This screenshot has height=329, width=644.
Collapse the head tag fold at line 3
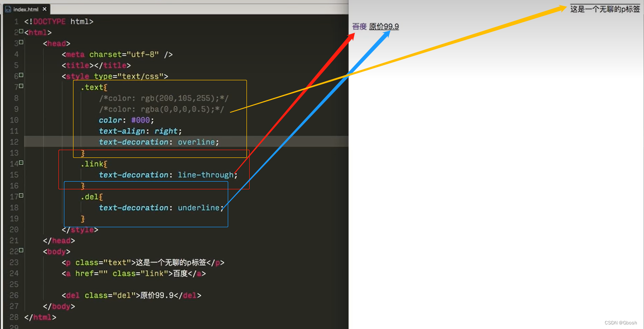point(21,43)
